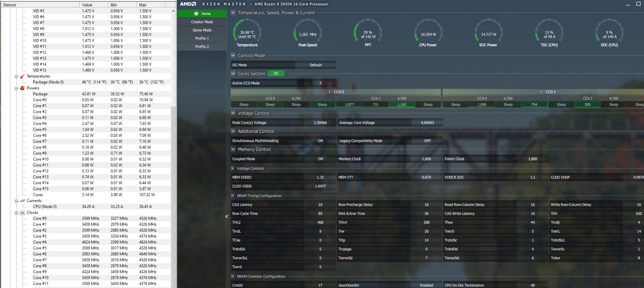Switch to Creator Mode

[x=202, y=22]
